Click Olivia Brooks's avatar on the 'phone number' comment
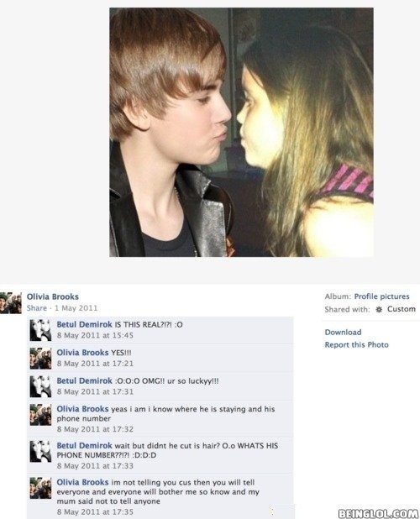This screenshot has height=519, width=420. coord(40,414)
